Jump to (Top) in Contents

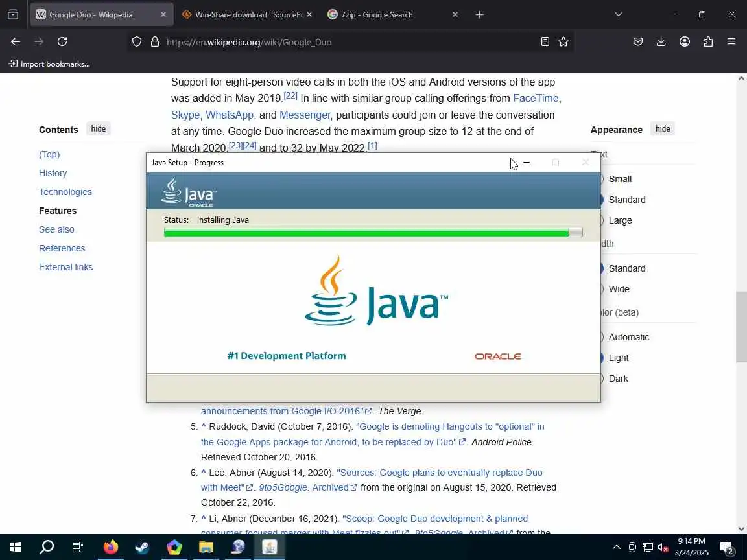(49, 154)
